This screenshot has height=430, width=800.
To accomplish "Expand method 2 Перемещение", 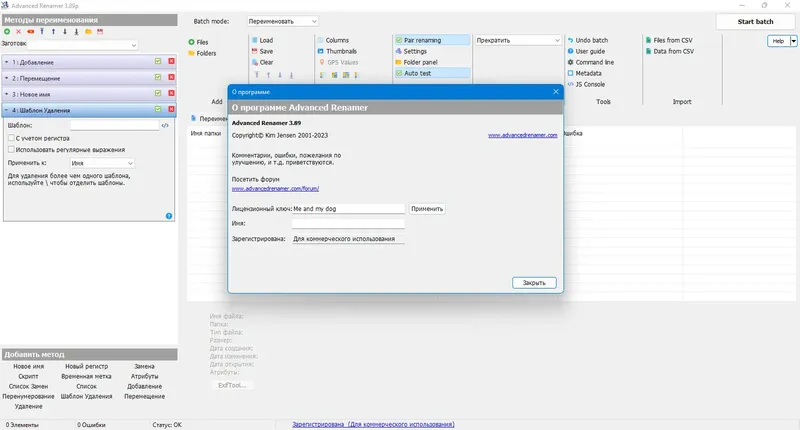I will [7, 78].
